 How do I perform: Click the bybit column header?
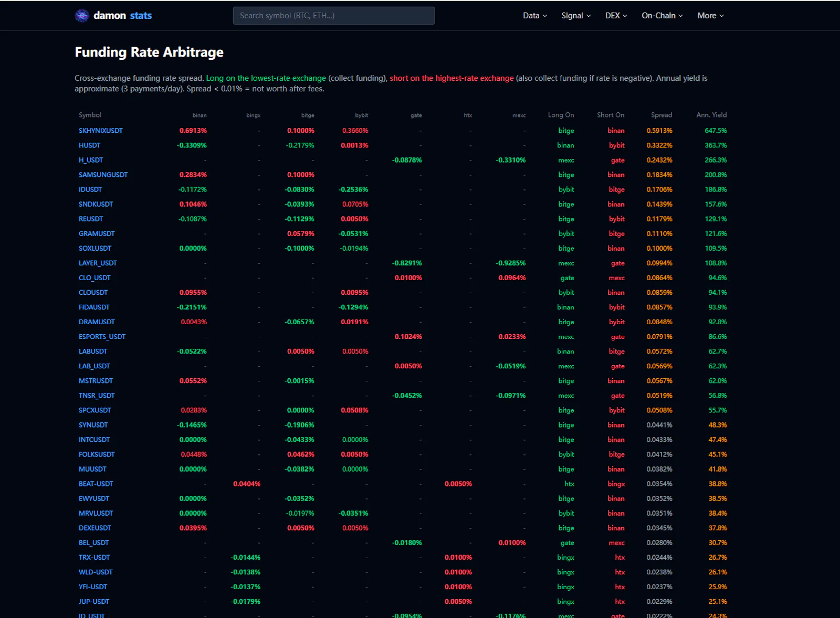coord(362,115)
